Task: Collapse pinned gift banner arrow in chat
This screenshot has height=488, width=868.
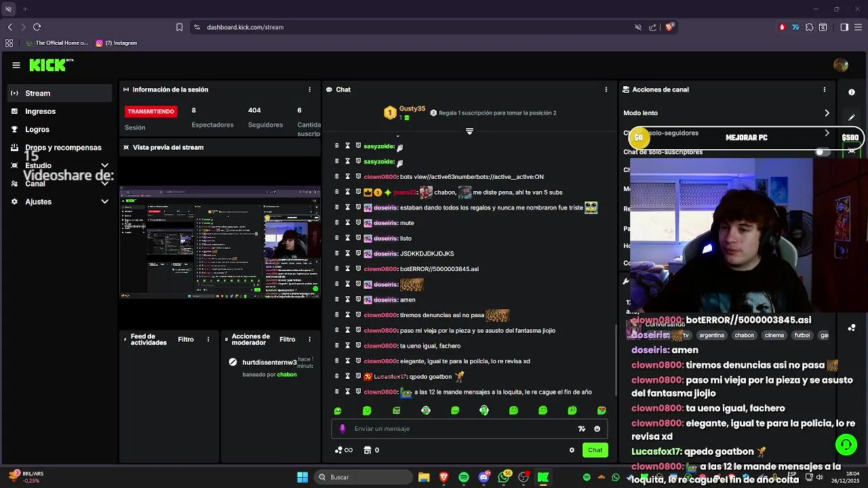Action: click(x=469, y=131)
